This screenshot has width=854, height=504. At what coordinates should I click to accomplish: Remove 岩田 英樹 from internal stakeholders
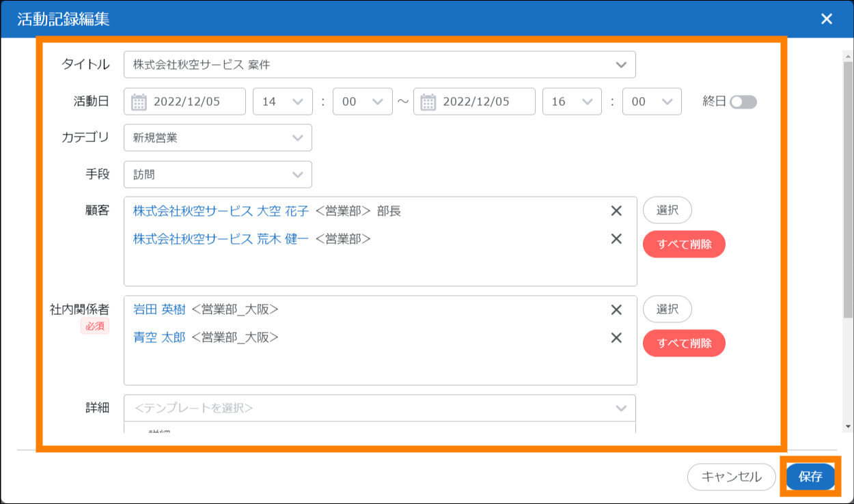click(x=616, y=309)
